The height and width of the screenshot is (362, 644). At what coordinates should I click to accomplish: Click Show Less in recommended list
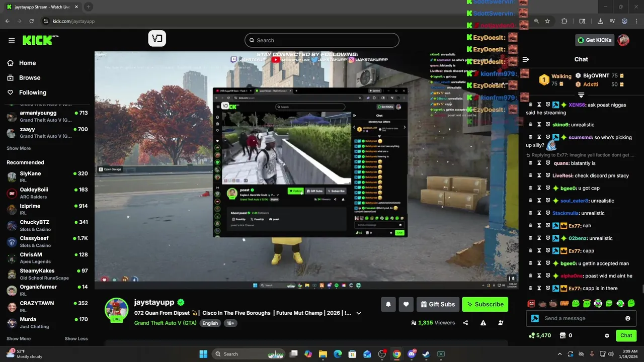coord(76,338)
